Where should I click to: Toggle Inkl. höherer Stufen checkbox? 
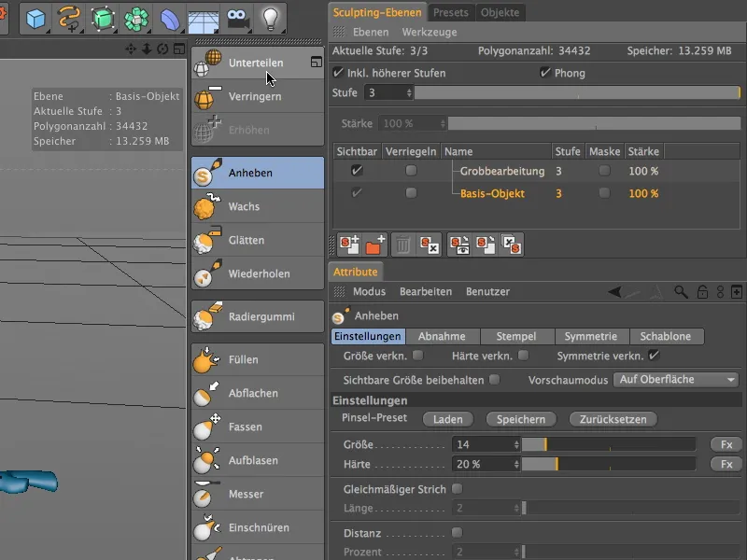(338, 73)
